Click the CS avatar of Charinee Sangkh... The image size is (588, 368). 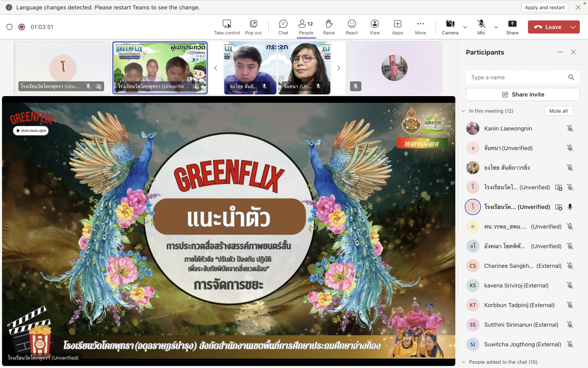(x=473, y=266)
